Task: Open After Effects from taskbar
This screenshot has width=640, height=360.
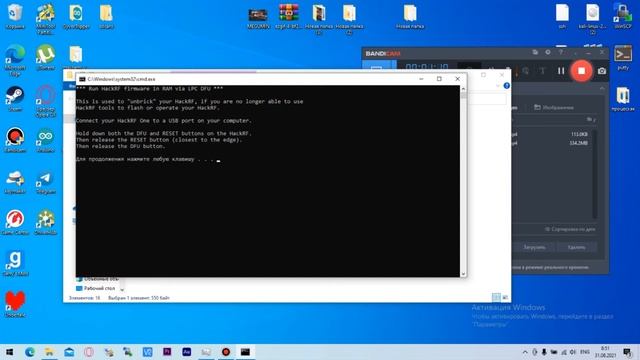Action: coord(187,352)
